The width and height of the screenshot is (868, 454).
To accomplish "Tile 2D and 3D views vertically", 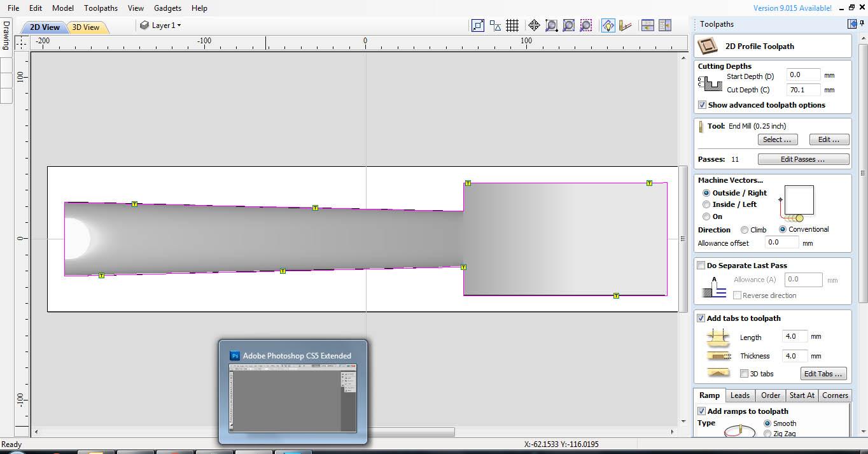I will pyautogui.click(x=665, y=25).
